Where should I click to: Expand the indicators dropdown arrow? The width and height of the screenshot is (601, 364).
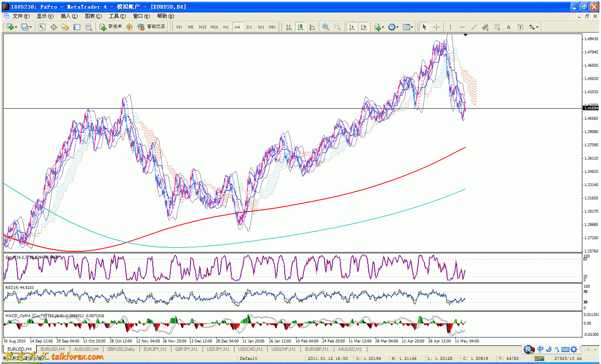(383, 27)
